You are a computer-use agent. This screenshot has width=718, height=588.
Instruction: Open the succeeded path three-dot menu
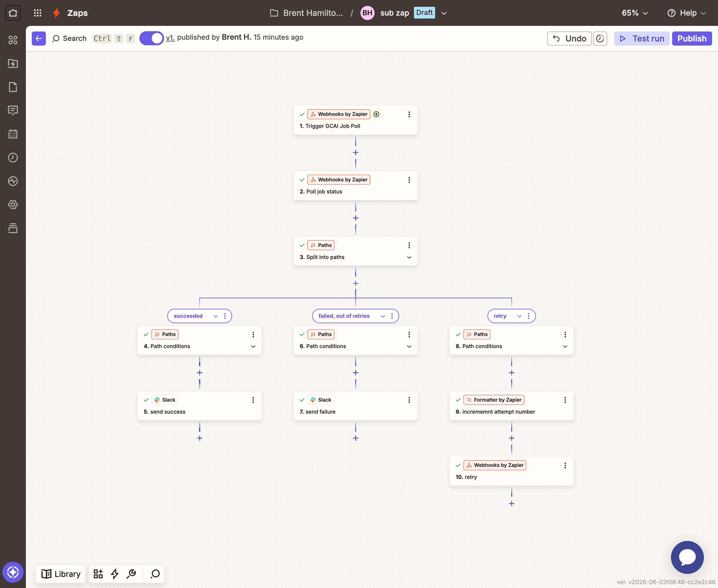225,316
